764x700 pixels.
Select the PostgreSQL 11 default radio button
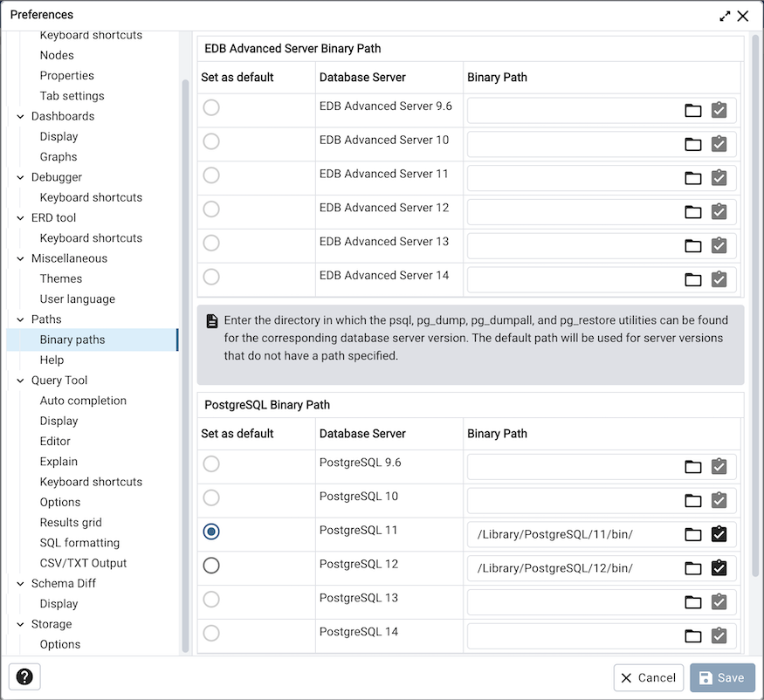[211, 532]
